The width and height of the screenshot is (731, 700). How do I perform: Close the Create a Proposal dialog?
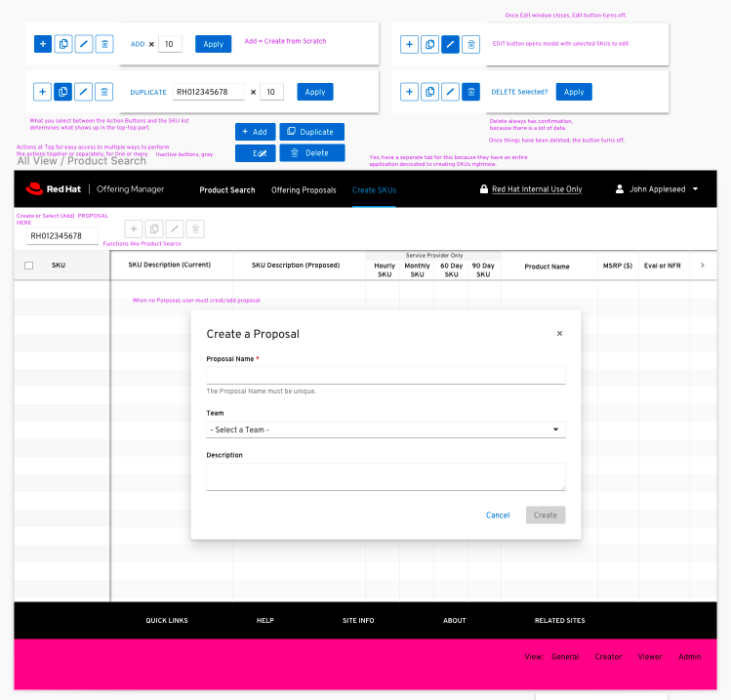(x=559, y=334)
